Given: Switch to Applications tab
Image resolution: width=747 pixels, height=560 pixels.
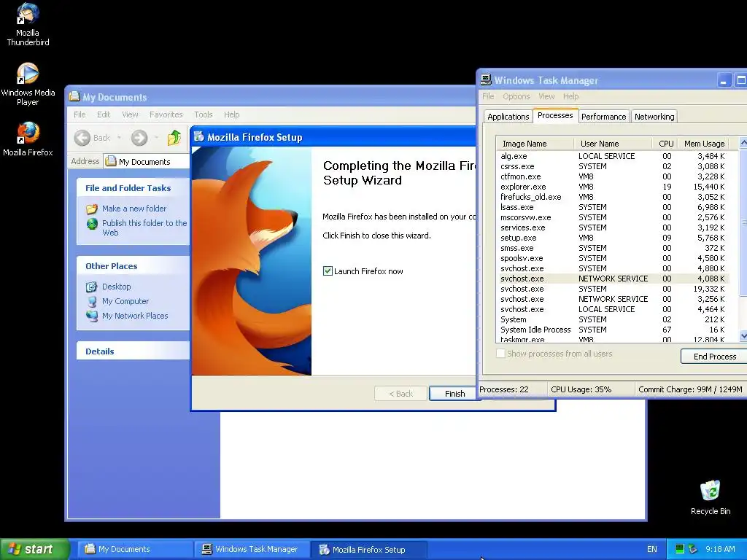Looking at the screenshot, I should (508, 117).
